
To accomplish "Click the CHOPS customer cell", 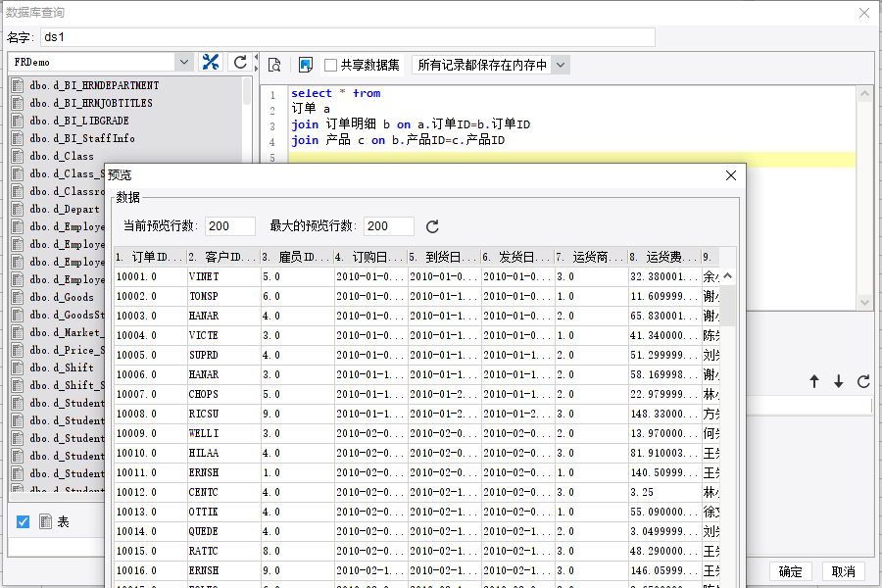I will 223,394.
